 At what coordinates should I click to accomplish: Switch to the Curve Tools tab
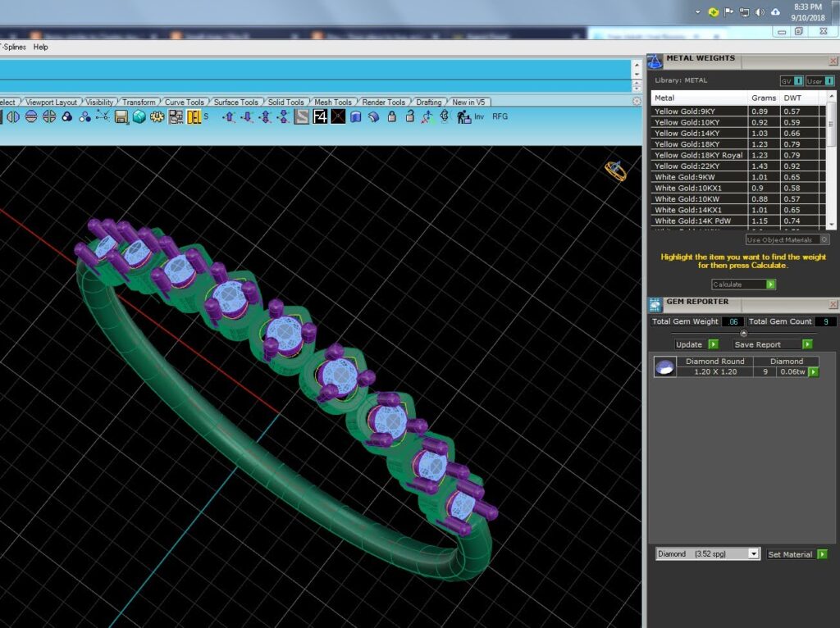coord(184,102)
